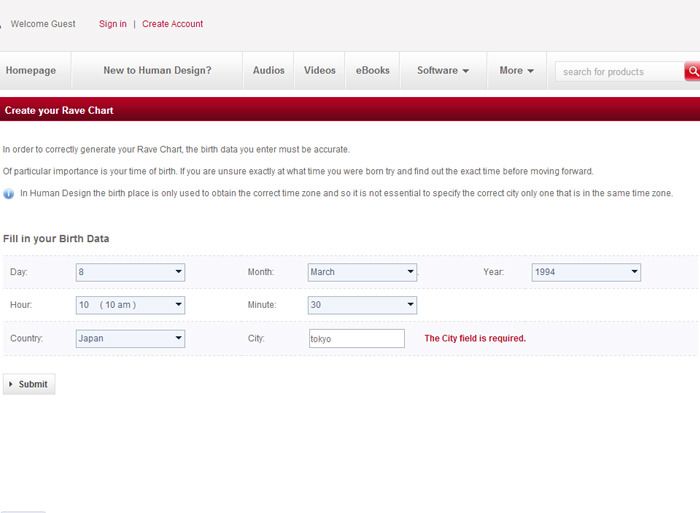Screen dimensions: 700x513
Task: Expand the Software dropdown menu
Action: 443,71
